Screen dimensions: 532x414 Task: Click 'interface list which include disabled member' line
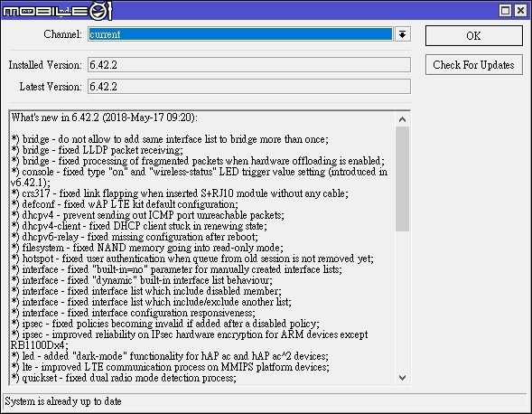[x=146, y=291]
